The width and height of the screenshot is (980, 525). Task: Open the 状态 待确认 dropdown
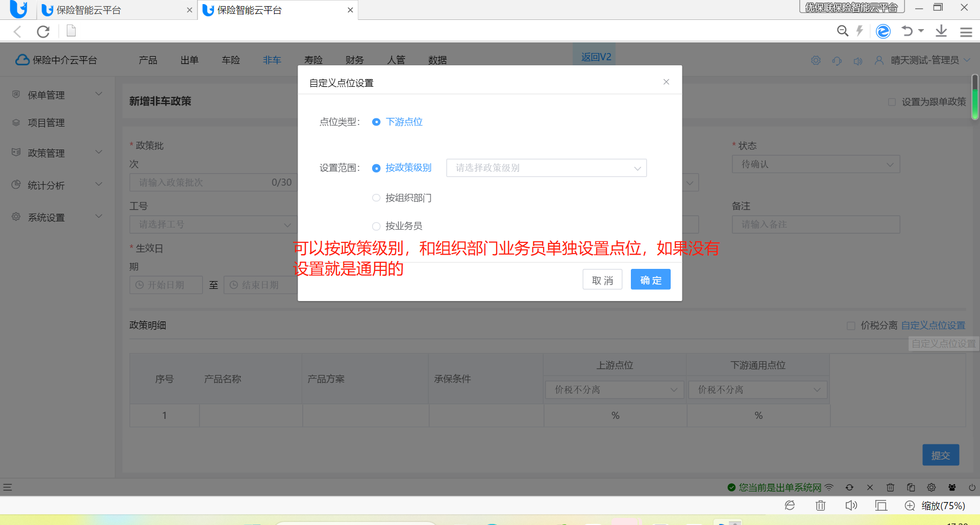(816, 164)
